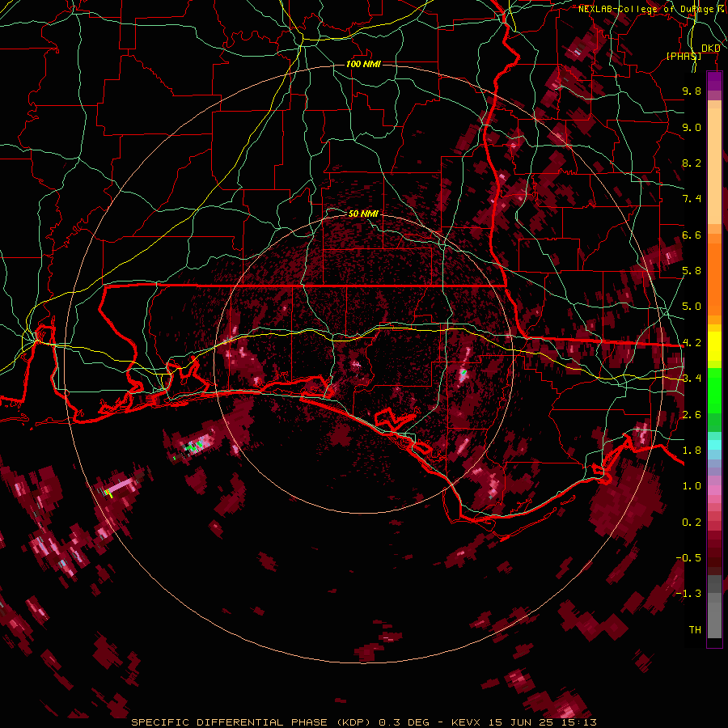The height and width of the screenshot is (728, 728).
Task: Click the SPECIFIC DIFFERENTIAL PHASE (KDP) caption
Action: 252,722
